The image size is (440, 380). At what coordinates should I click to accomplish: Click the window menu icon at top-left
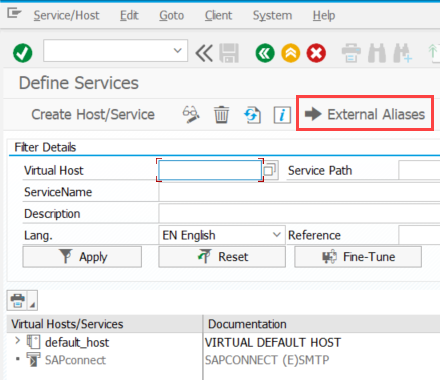click(14, 14)
